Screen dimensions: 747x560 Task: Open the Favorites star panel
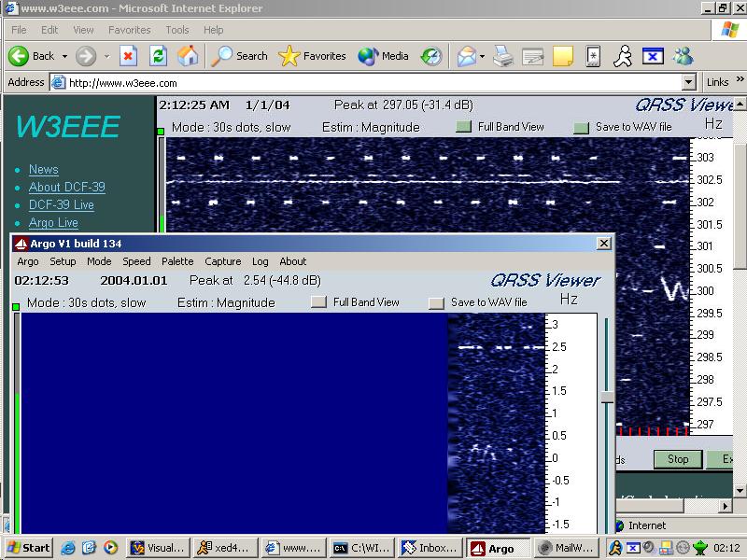tap(312, 56)
